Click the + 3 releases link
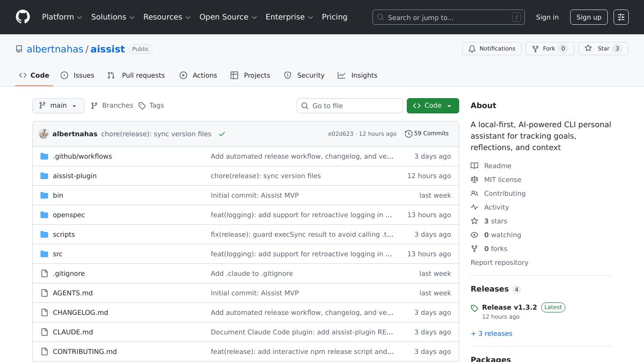Viewport: 644px width, 362px height. pos(492,333)
